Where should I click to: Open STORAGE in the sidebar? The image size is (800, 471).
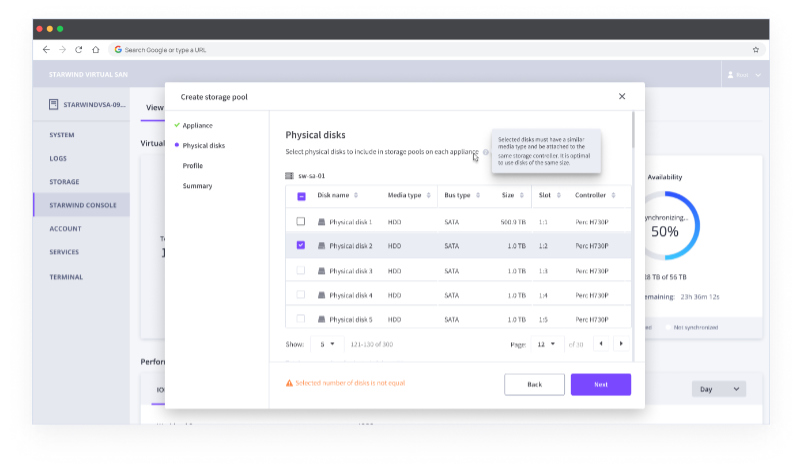[x=64, y=182]
